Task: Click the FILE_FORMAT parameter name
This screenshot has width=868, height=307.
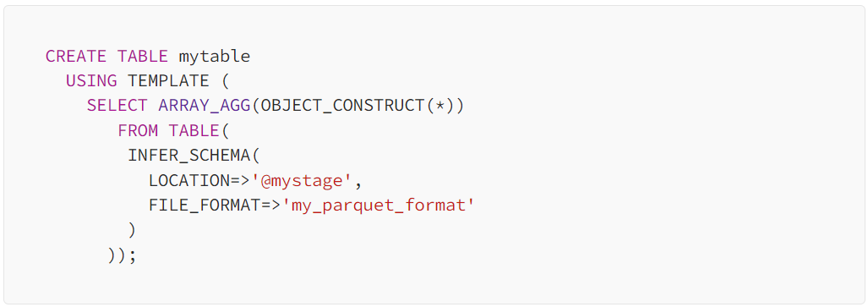Action: point(205,206)
